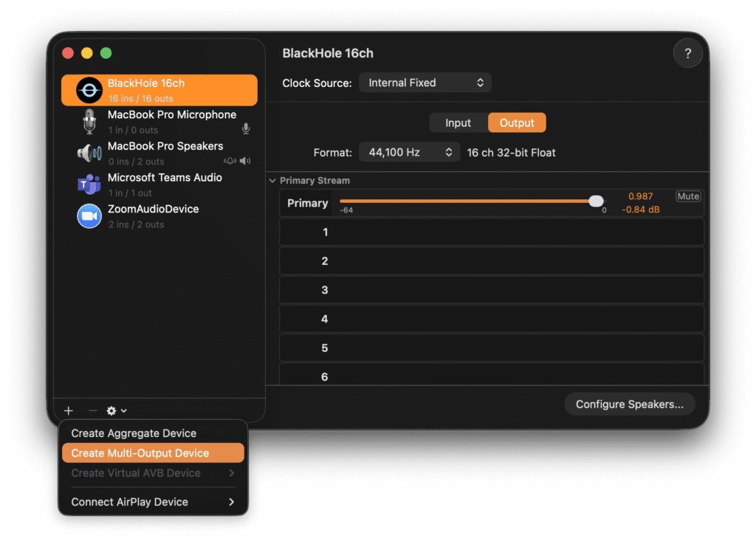Click the question mark help button

tap(687, 54)
